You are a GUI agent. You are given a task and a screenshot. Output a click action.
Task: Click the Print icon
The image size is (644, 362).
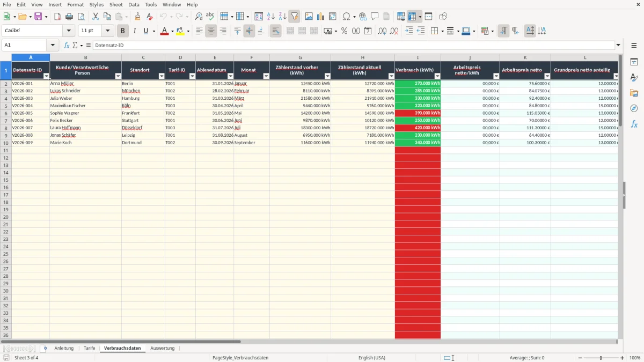click(69, 17)
